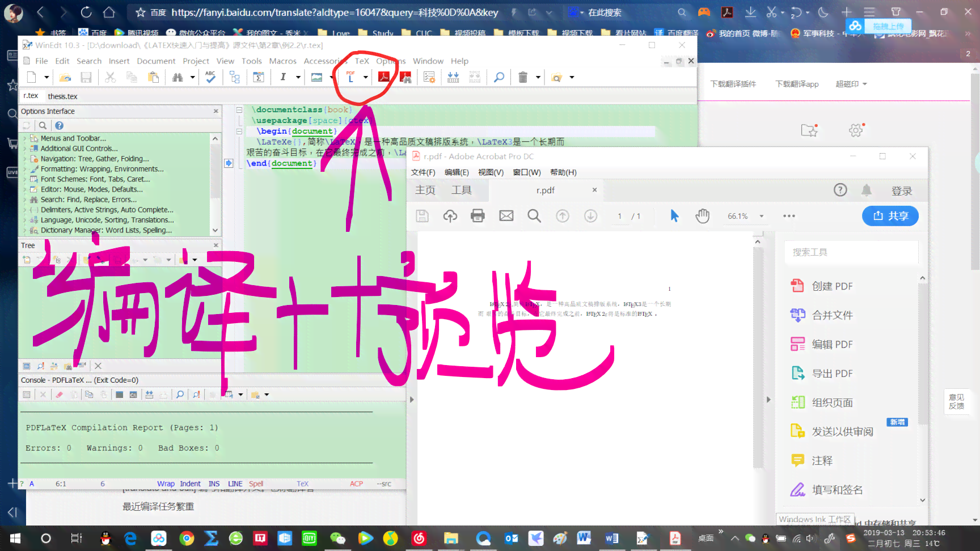
Task: Open dropdown next to italic I icon
Action: tap(298, 77)
